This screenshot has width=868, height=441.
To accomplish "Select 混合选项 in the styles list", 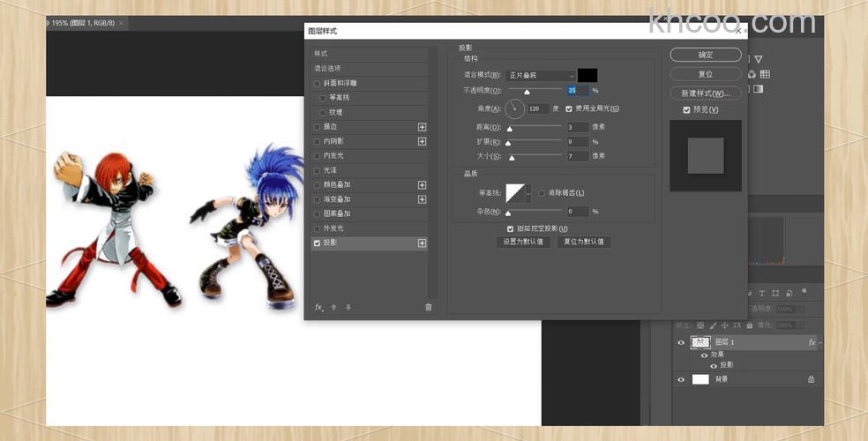I will pos(328,68).
